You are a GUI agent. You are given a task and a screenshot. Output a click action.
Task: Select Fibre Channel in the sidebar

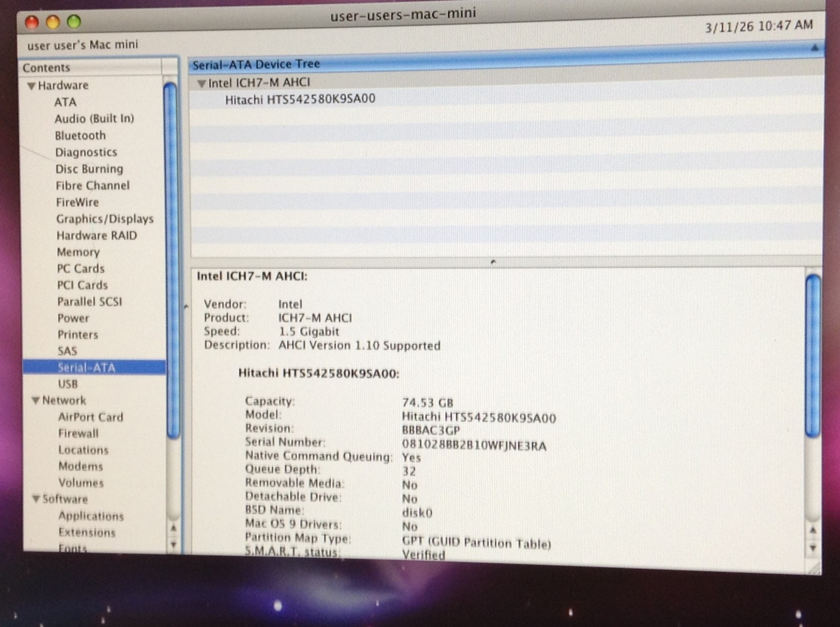(92, 185)
